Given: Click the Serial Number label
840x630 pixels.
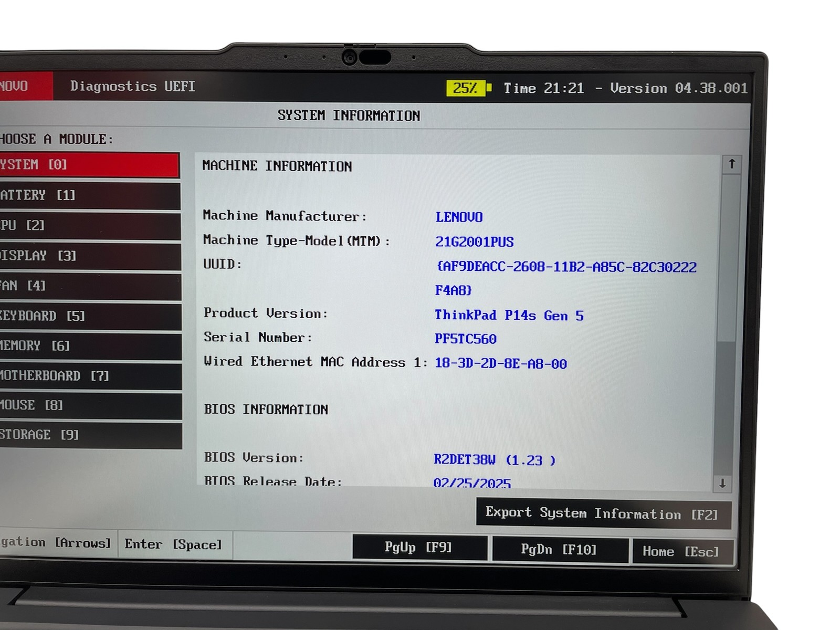Looking at the screenshot, I should pyautogui.click(x=258, y=338).
